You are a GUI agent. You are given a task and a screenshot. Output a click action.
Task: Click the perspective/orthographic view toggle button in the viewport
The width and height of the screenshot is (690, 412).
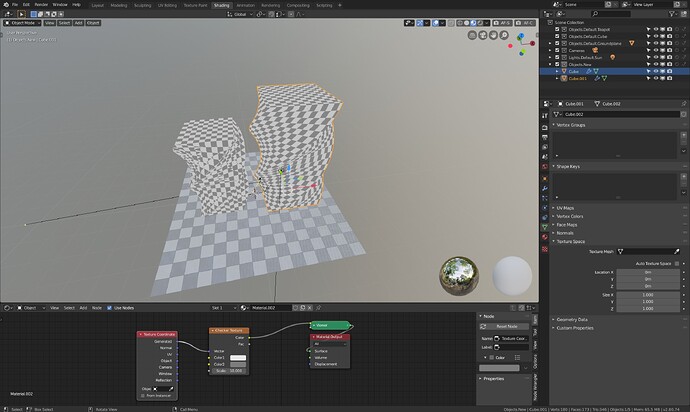tap(472, 35)
